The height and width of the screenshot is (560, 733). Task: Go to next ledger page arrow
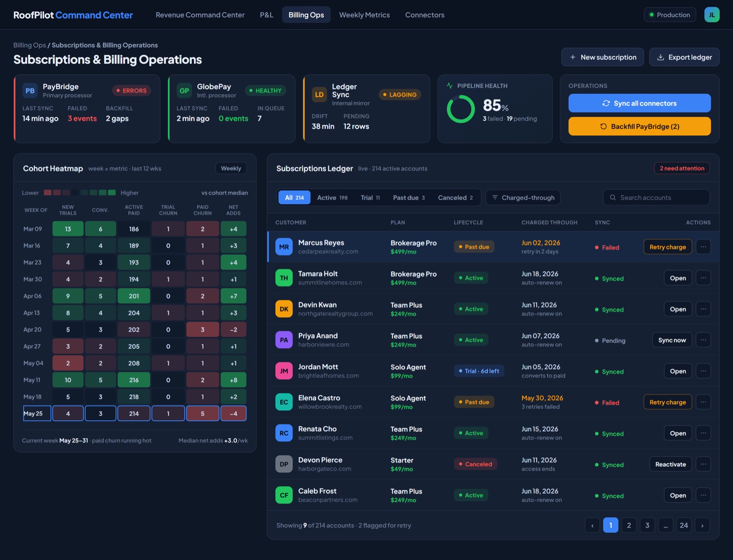point(702,525)
